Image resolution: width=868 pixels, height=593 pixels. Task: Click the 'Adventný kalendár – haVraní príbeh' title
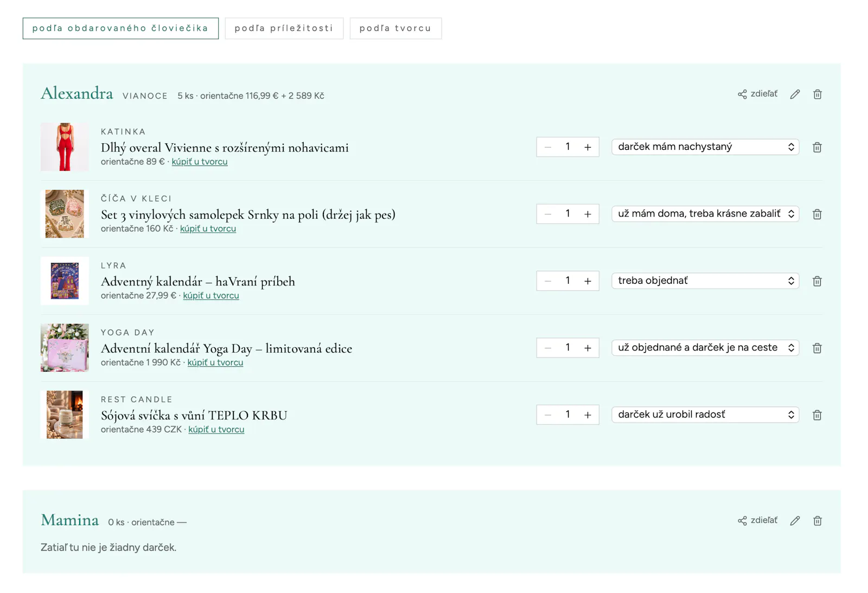coord(198,282)
